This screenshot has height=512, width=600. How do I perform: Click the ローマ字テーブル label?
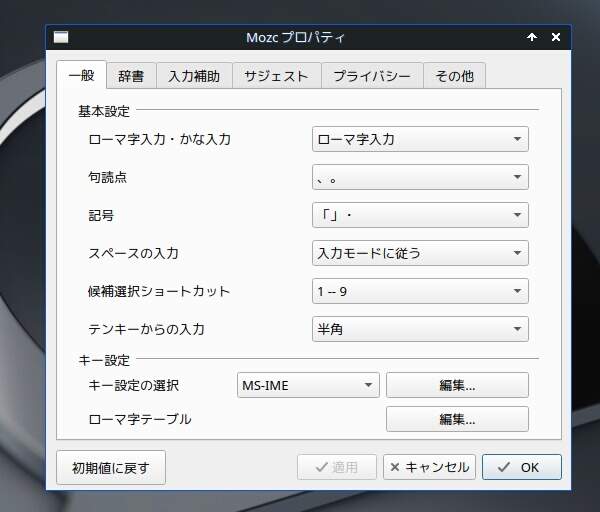[140, 419]
